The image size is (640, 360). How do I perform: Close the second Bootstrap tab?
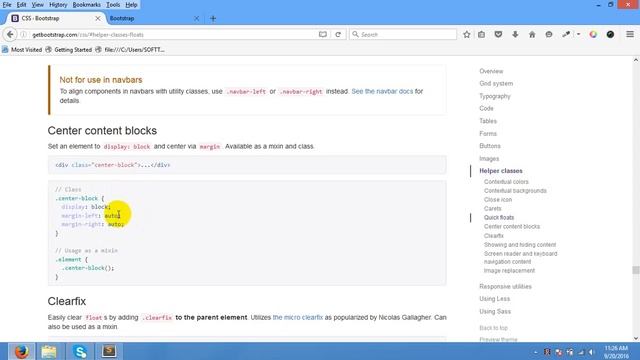click(x=197, y=18)
